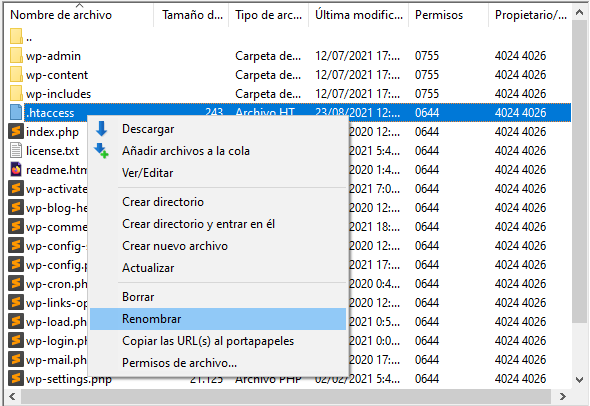Sort by Última modificación column header
The image size is (590, 406).
359,15
